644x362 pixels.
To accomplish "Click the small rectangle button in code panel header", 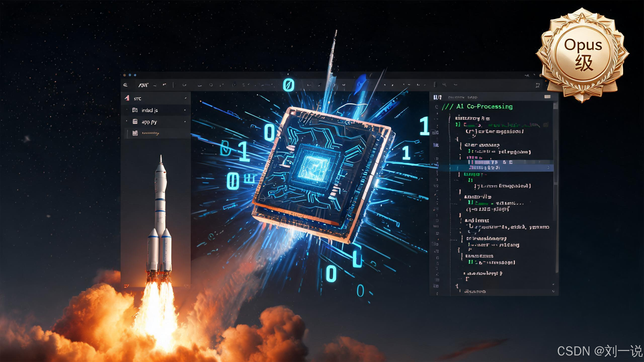I will (x=547, y=97).
